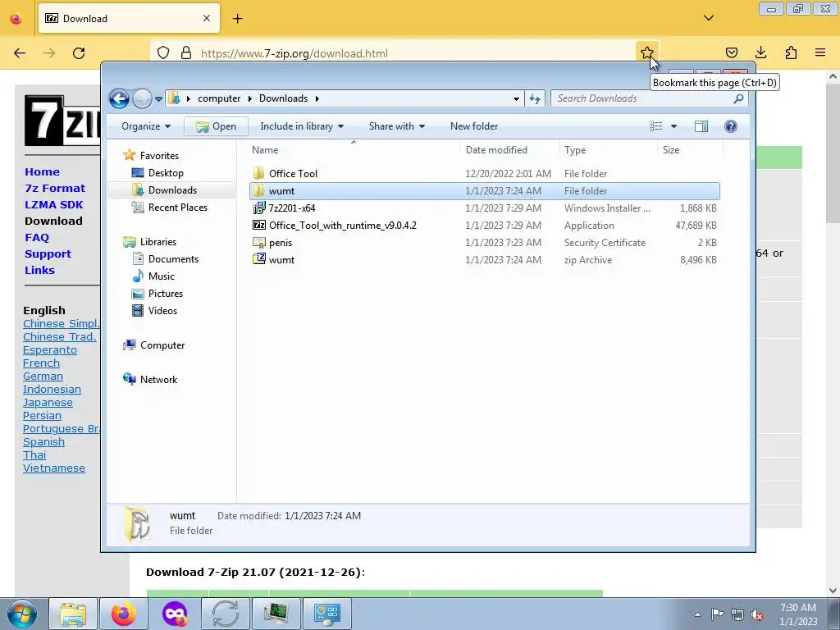Open the Videos library

tap(154, 311)
